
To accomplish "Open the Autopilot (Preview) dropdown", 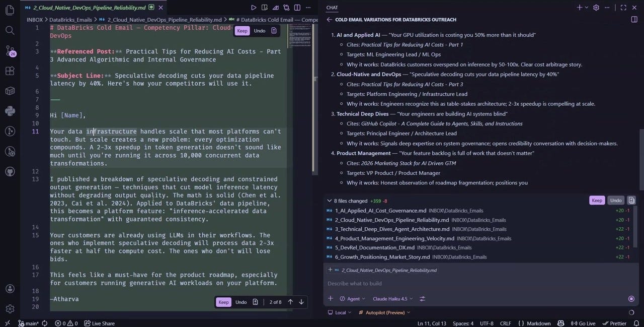I will (x=384, y=312).
